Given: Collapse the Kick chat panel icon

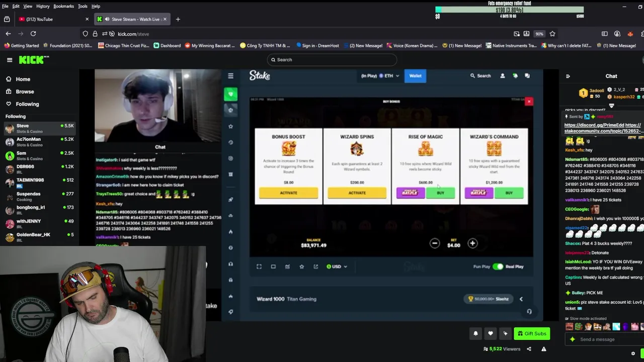Looking at the screenshot, I should click(x=568, y=76).
